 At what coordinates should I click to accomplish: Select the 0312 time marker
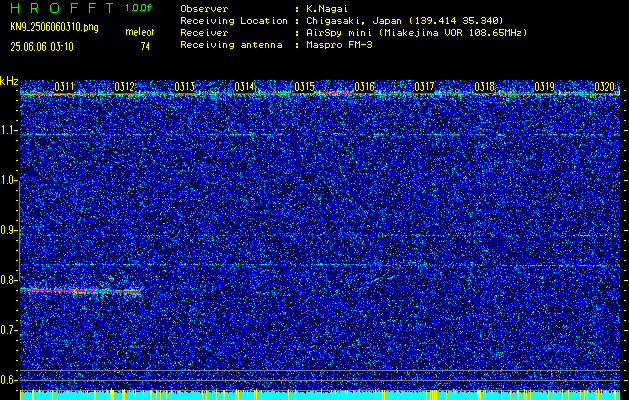tap(124, 86)
